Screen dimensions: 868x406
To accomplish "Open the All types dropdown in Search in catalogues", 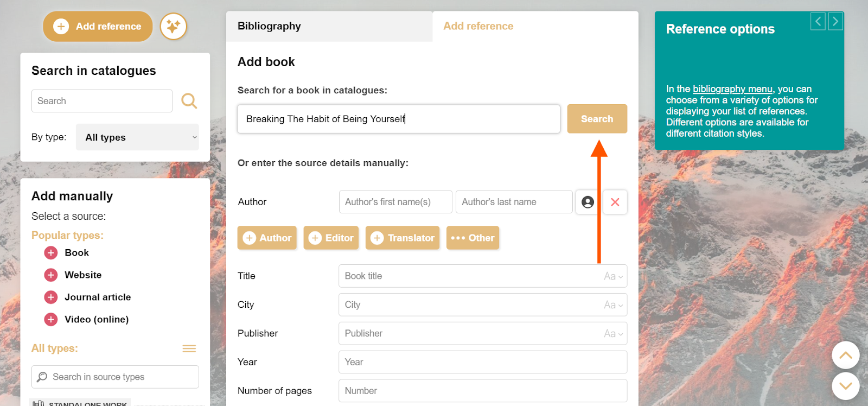I will pos(137,137).
